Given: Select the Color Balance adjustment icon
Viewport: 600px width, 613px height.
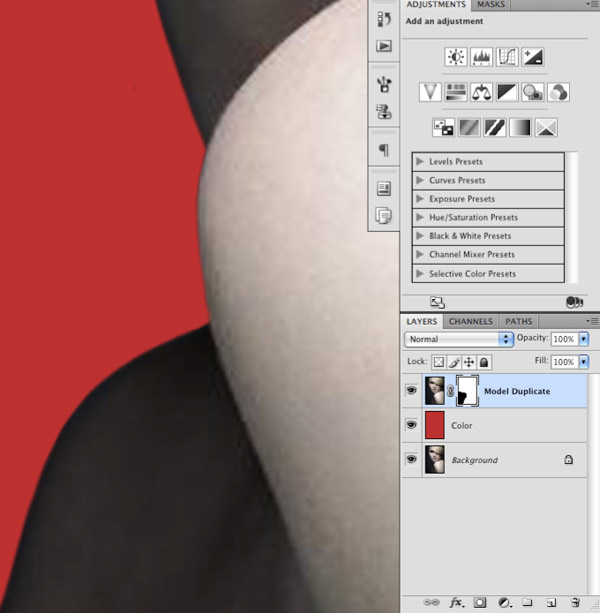Looking at the screenshot, I should click(482, 92).
